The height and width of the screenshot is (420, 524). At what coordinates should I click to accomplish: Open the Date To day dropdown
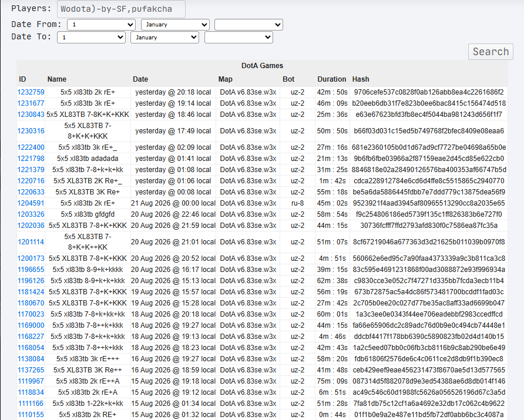(x=91, y=38)
